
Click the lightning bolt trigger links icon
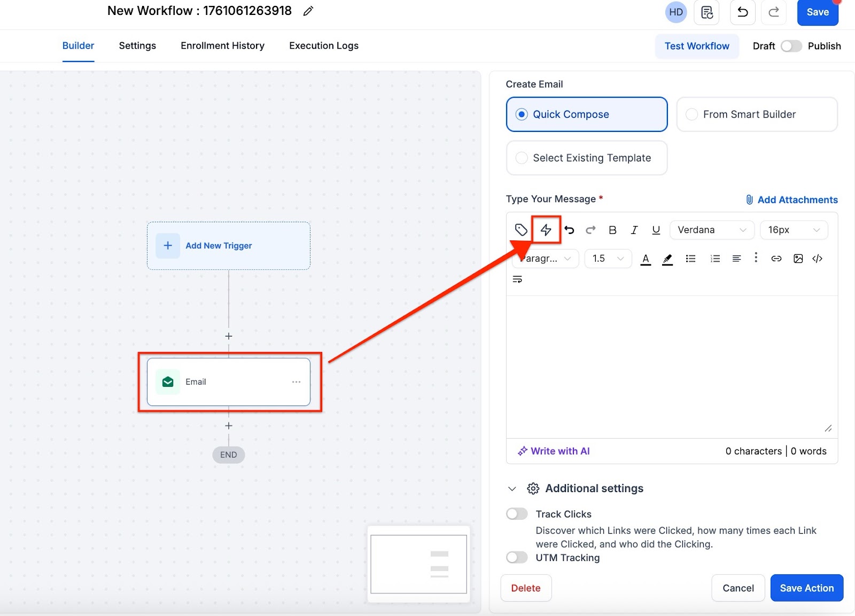[x=546, y=230]
